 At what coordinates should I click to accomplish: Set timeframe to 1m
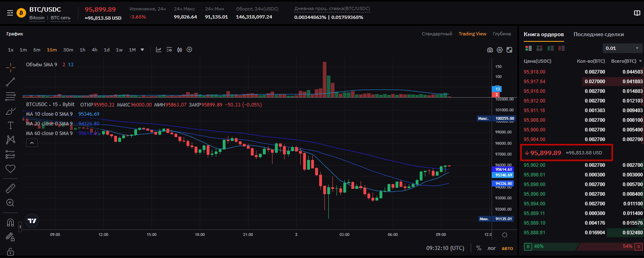(23, 50)
